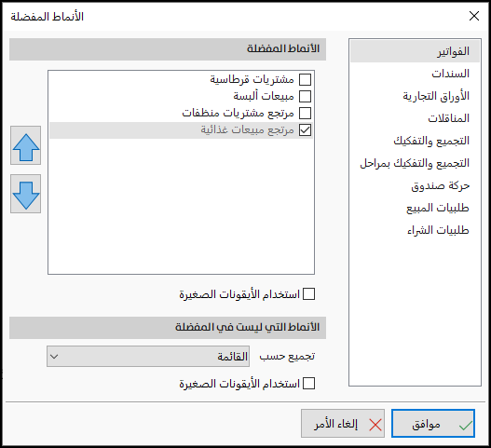The image size is (491, 448).
Task: Select التجميع والتفكيك بمراحل category
Action: pyautogui.click(x=415, y=163)
